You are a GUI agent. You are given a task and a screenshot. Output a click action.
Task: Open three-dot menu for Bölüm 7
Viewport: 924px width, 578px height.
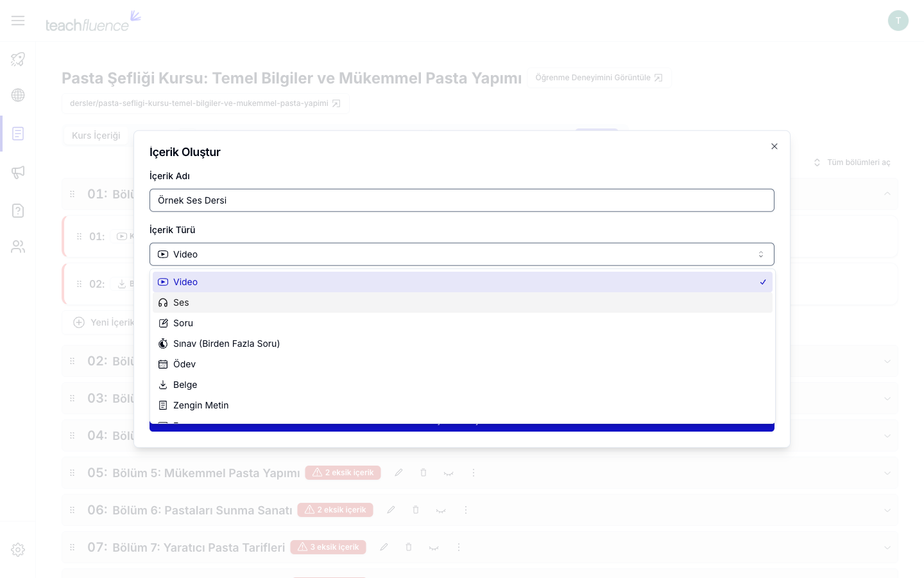[x=459, y=547]
